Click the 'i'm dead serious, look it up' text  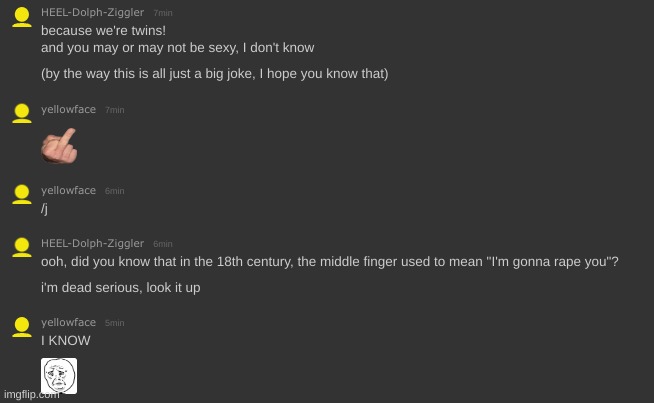point(121,287)
